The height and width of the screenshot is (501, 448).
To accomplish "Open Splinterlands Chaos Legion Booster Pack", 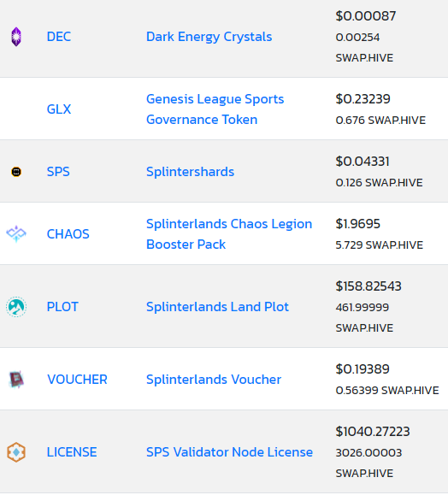I will (229, 234).
